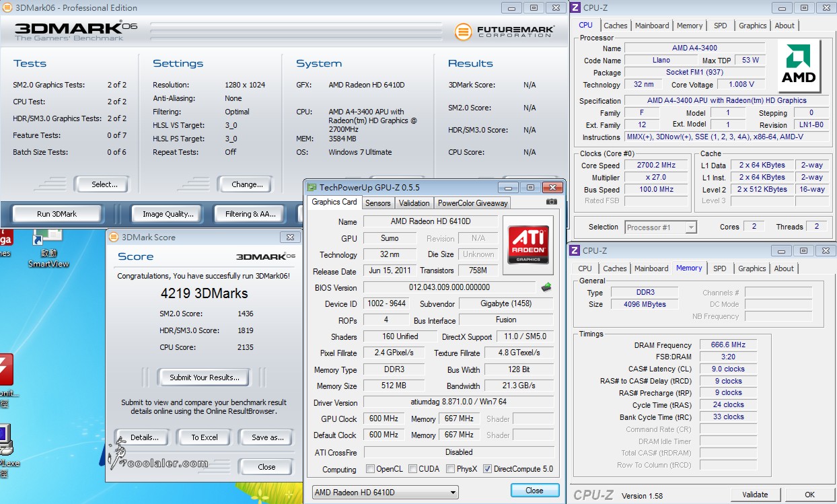Click the GPU-Z title bar icon

(x=312, y=188)
